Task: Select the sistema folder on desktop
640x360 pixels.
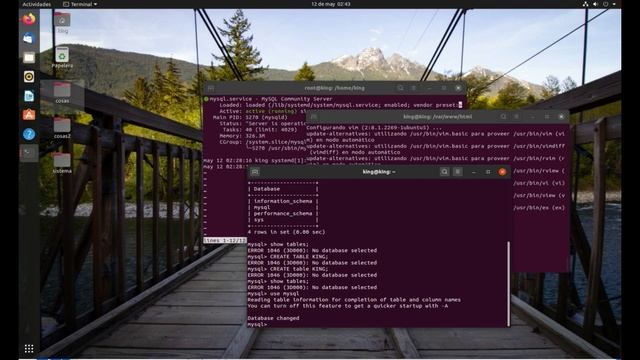Action: click(x=62, y=162)
